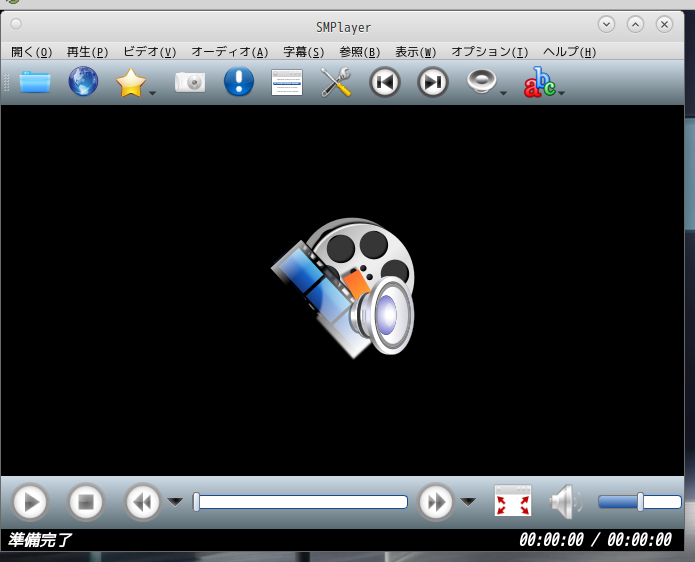This screenshot has width=695, height=562.
Task: Click the toolbar drag handle grip
Action: click(6, 82)
